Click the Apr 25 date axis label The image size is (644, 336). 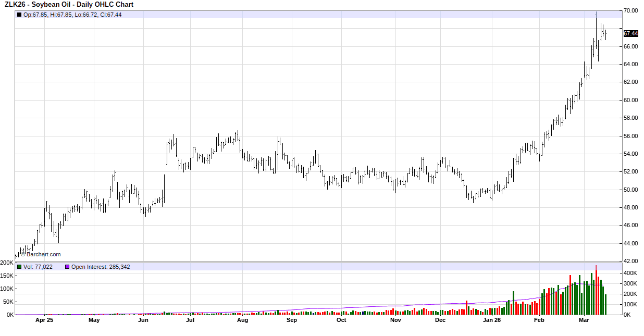[44, 320]
